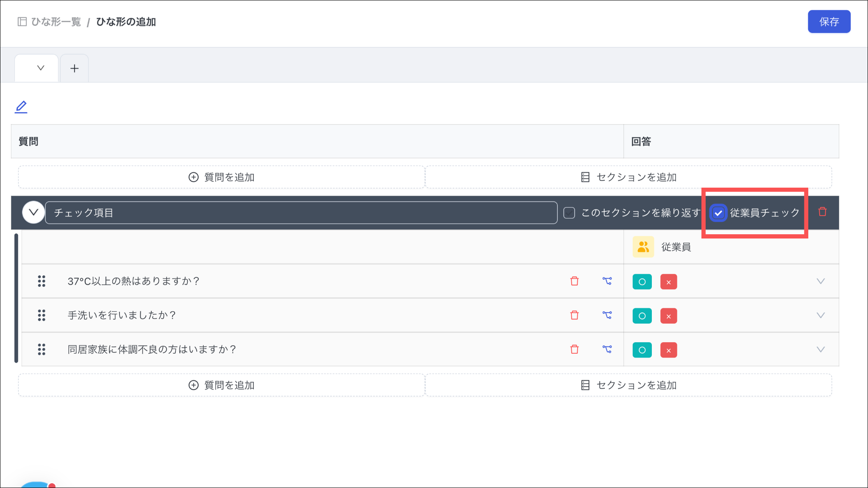This screenshot has width=868, height=488.
Task: Go back to ひな形一覧 breadcrumb
Action: click(x=56, y=22)
